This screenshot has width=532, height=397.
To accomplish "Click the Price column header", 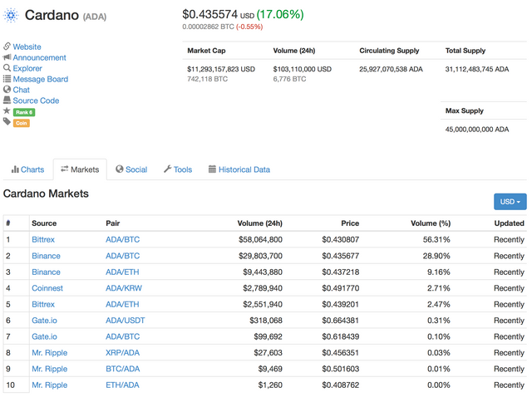I will [350, 223].
